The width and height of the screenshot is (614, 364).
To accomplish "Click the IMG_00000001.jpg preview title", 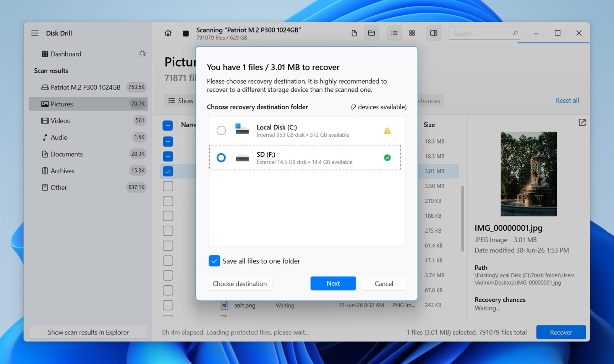I will (x=508, y=228).
